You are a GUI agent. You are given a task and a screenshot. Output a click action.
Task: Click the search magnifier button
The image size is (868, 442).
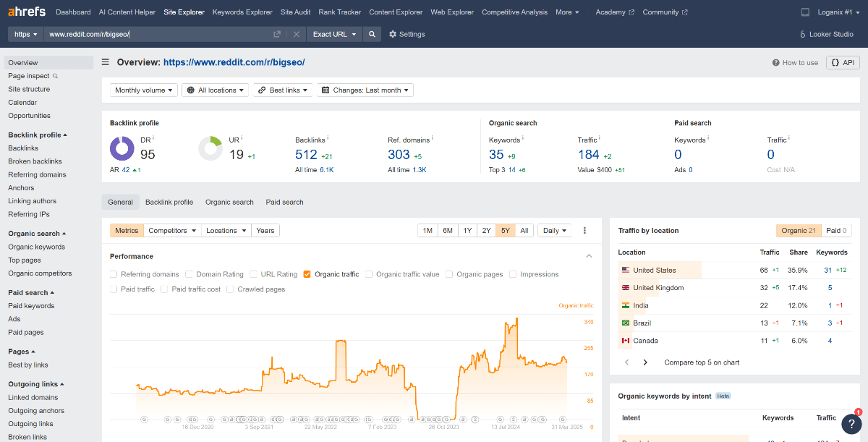372,34
